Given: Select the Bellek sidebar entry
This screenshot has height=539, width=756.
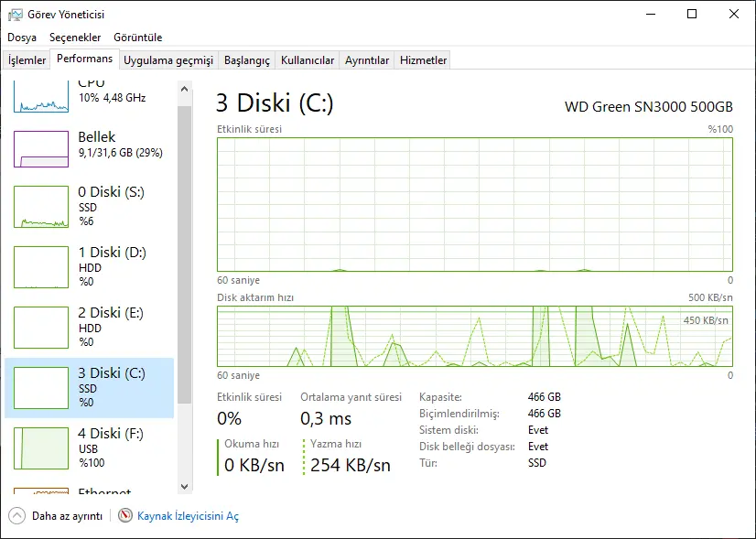Looking at the screenshot, I should (89, 149).
